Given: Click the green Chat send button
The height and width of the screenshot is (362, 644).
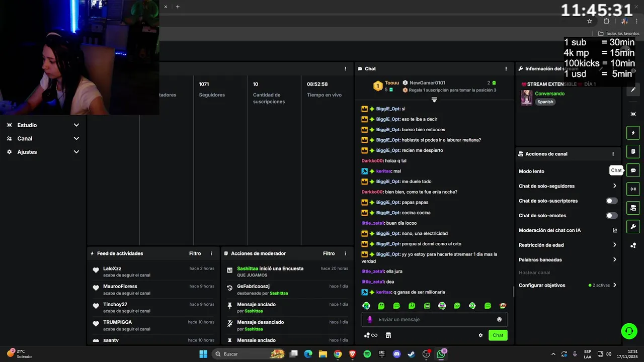Looking at the screenshot, I should [498, 335].
